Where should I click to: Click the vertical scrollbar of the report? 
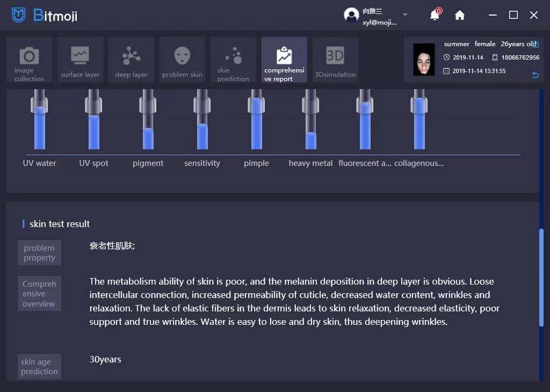pos(541,277)
